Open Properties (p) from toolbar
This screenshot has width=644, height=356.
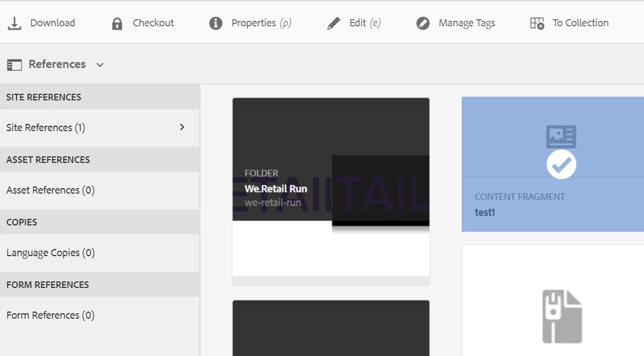click(x=261, y=23)
